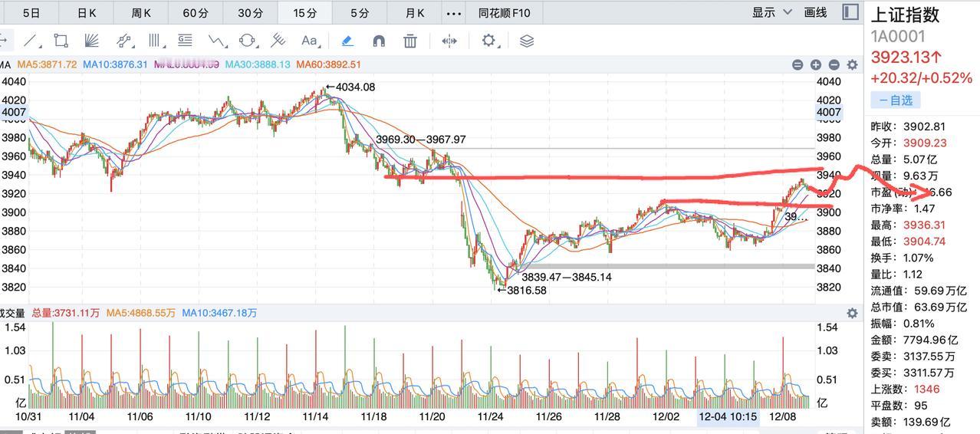980x434 pixels.
Task: Select the parallel vertical lines tool
Action: pyautogui.click(x=156, y=41)
